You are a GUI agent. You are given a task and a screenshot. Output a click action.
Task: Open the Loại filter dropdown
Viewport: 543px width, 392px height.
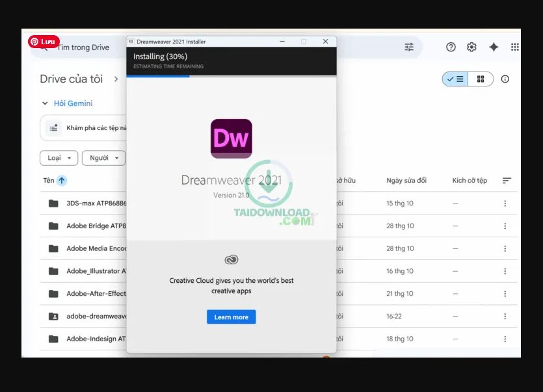pos(59,157)
